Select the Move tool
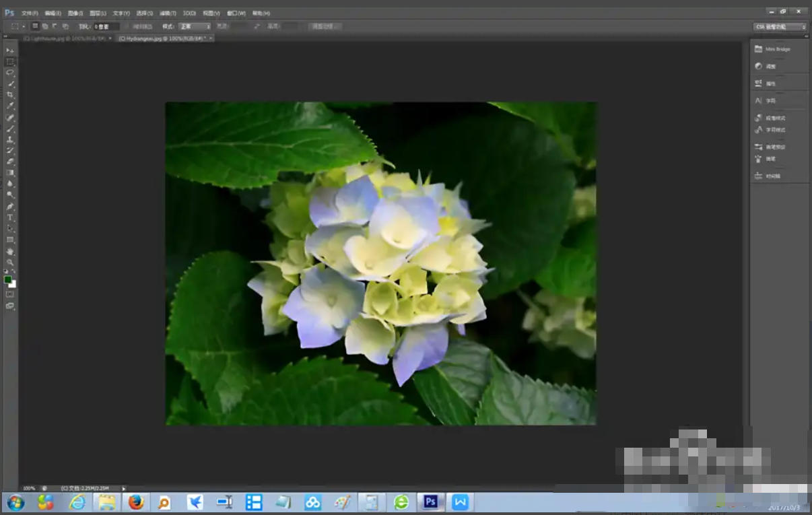 pyautogui.click(x=9, y=50)
